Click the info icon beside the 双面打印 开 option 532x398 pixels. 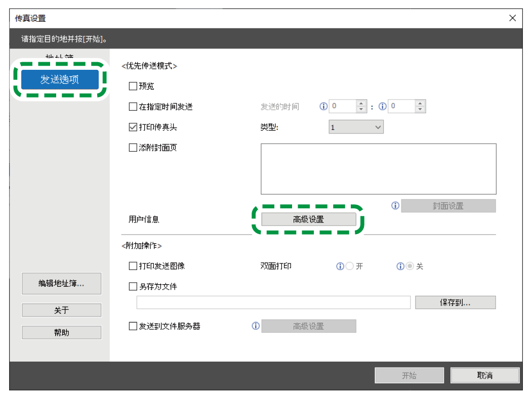340,266
